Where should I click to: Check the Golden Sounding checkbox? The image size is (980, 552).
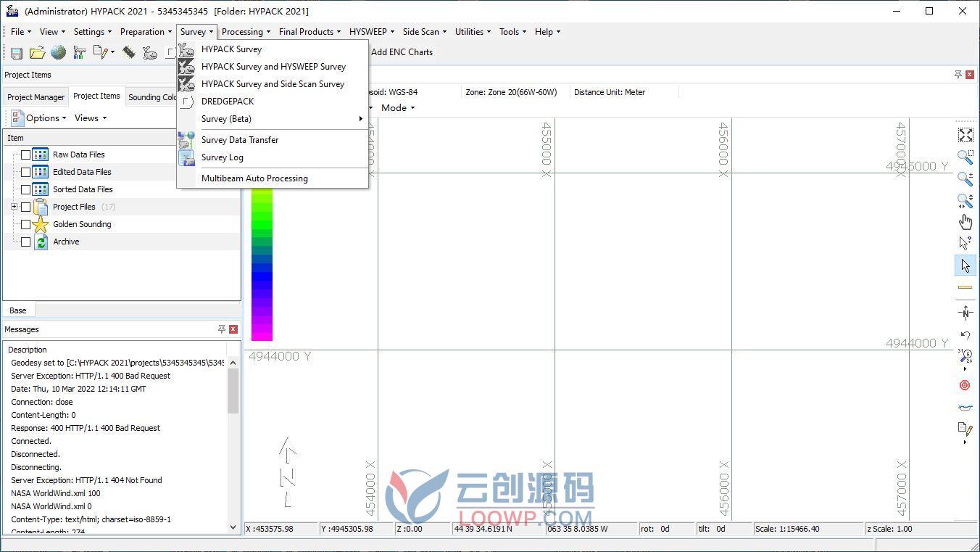pyautogui.click(x=26, y=224)
